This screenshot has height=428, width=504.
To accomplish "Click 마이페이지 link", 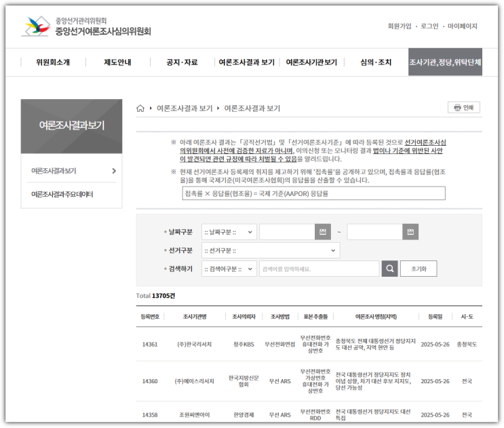I will (x=462, y=26).
